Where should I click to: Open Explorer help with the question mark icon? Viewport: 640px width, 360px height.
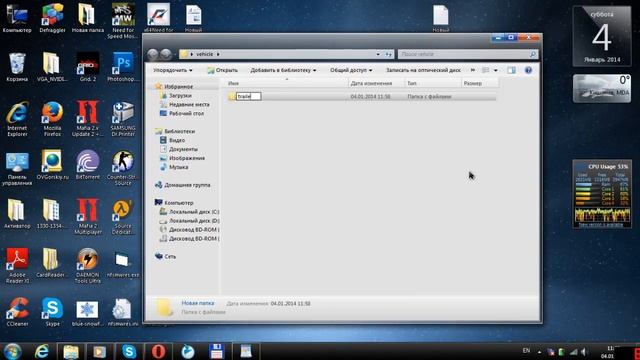click(528, 70)
